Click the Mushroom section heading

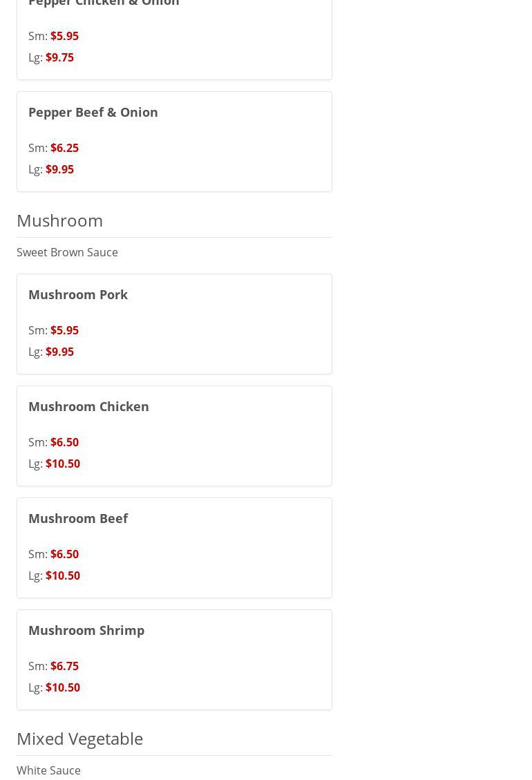click(x=60, y=220)
